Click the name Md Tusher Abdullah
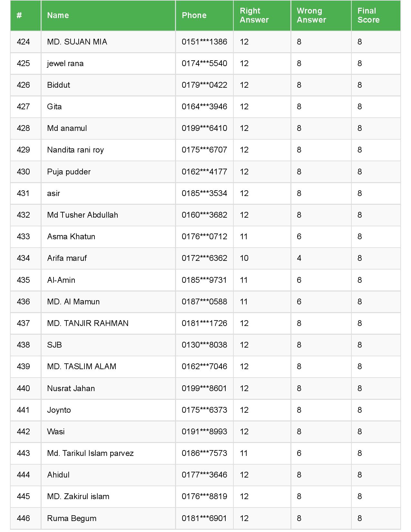This screenshot has width=411, height=532. tap(83, 215)
